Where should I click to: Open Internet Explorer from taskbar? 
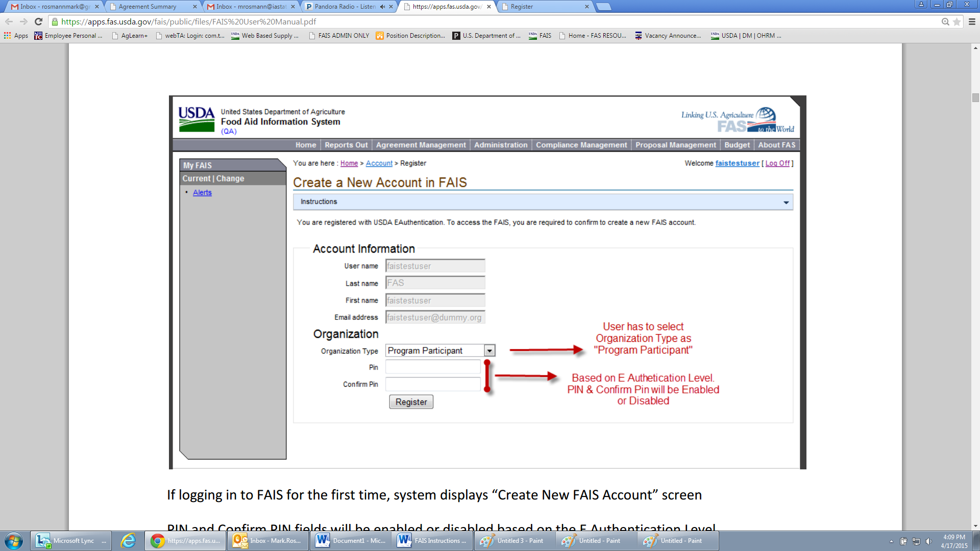click(128, 540)
